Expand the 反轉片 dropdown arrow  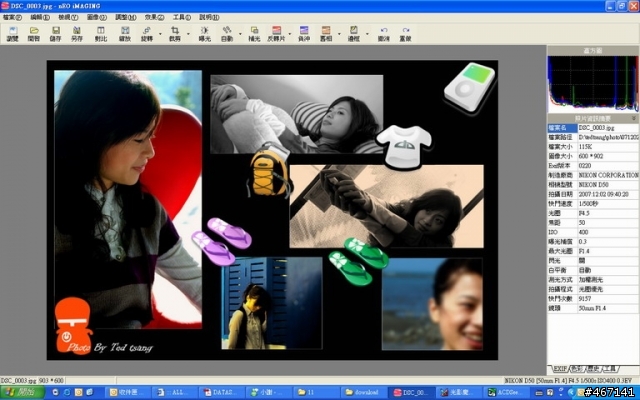coord(290,34)
